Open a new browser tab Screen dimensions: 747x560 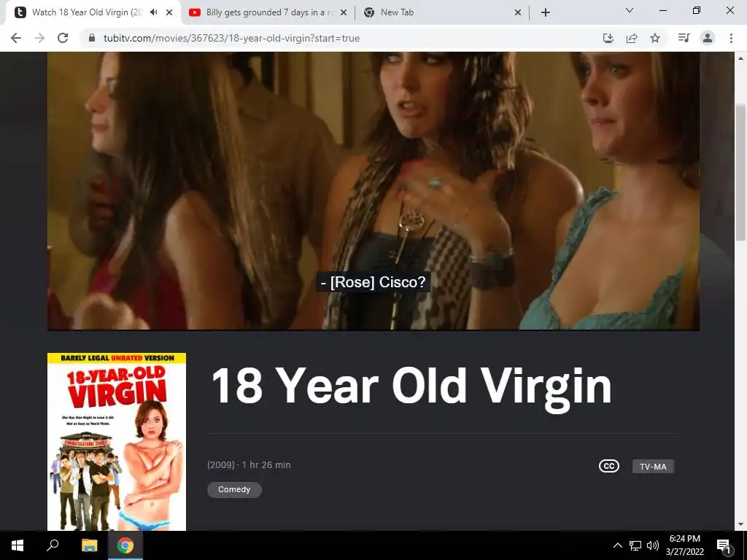pos(546,12)
